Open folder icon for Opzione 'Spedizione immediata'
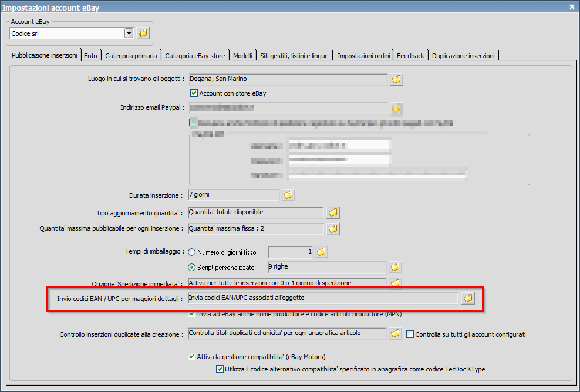This screenshot has height=392, width=580. tap(395, 283)
